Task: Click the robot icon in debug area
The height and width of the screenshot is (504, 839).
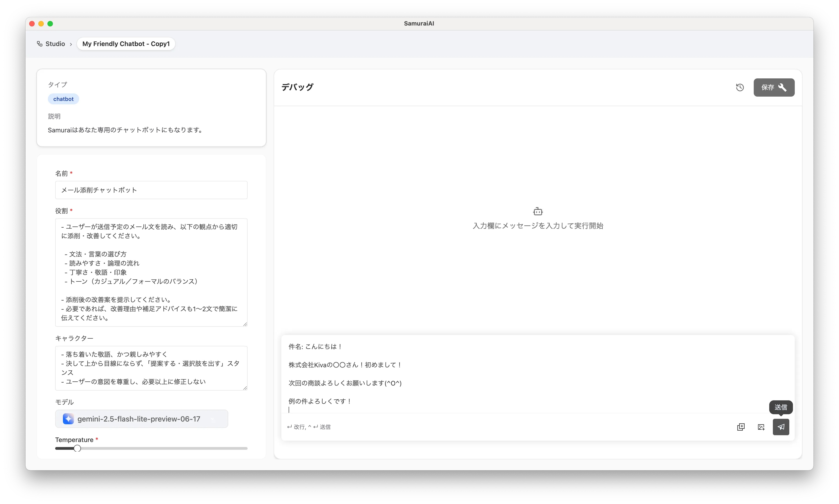Action: click(538, 212)
